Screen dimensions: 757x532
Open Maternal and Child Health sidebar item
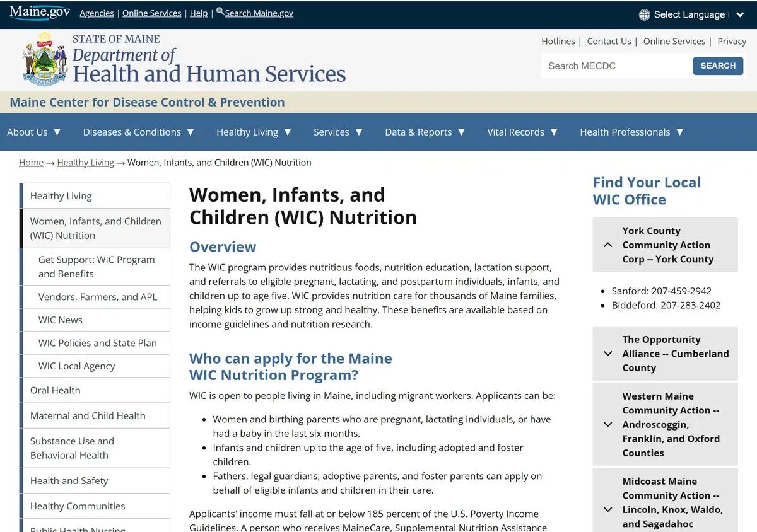(x=95, y=415)
